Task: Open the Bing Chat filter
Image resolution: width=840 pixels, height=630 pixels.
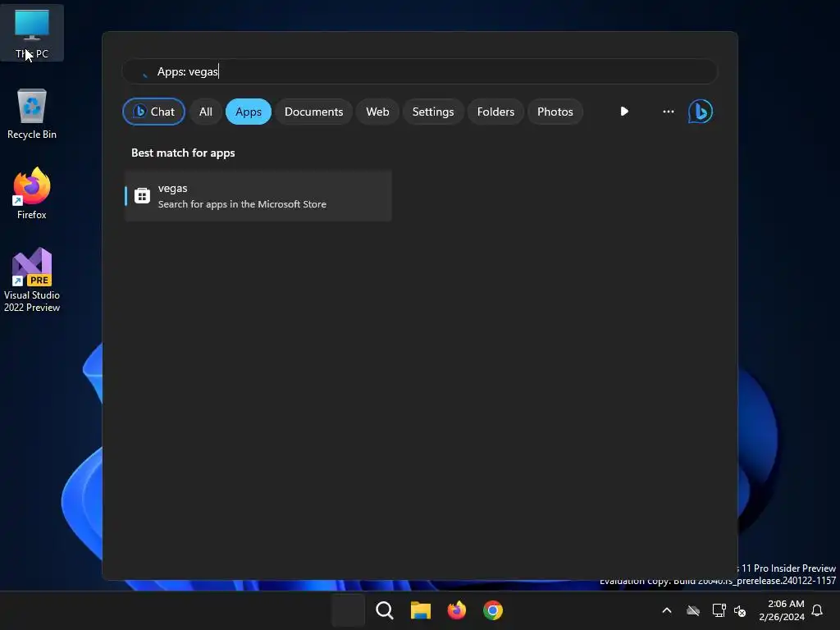Action: [153, 112]
